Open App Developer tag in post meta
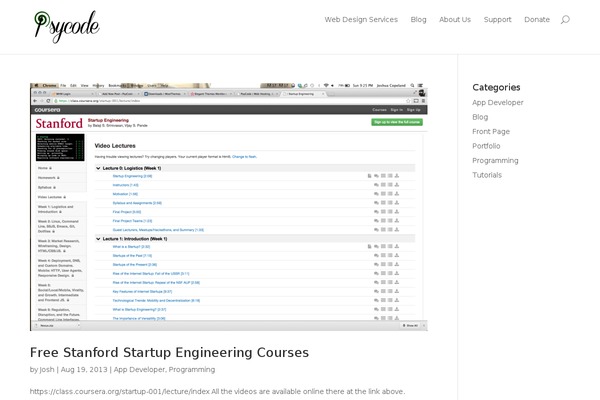The height and width of the screenshot is (400, 600). pyautogui.click(x=139, y=369)
